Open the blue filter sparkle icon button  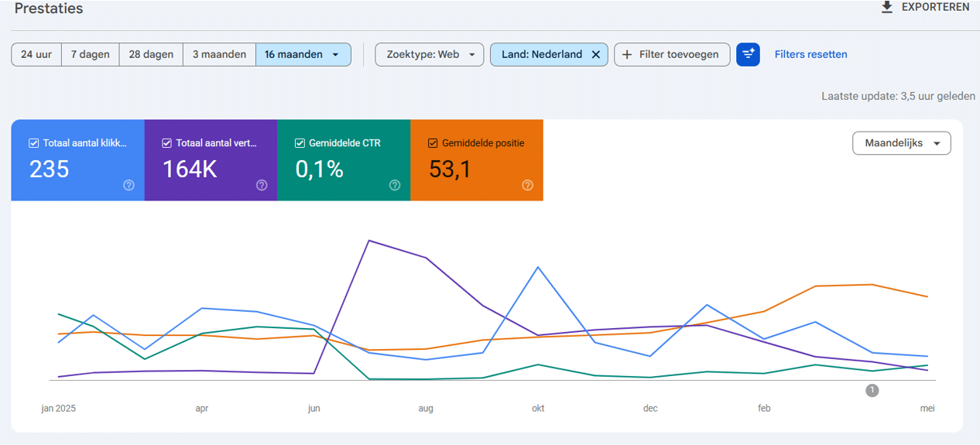click(x=748, y=54)
